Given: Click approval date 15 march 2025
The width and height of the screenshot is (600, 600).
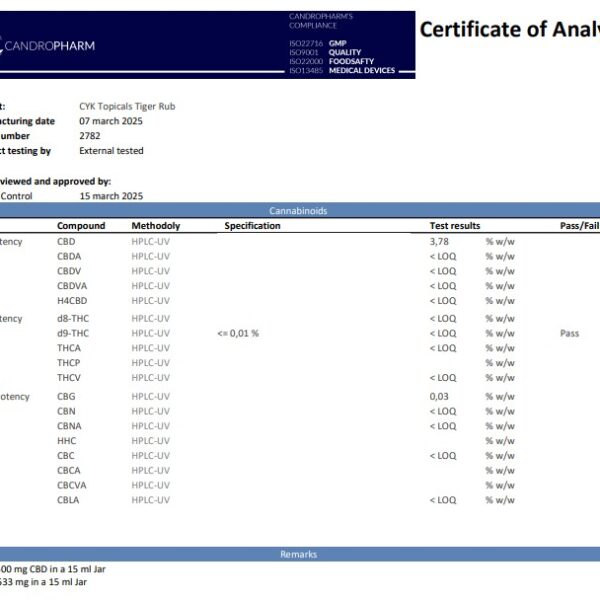Looking at the screenshot, I should point(111,196).
